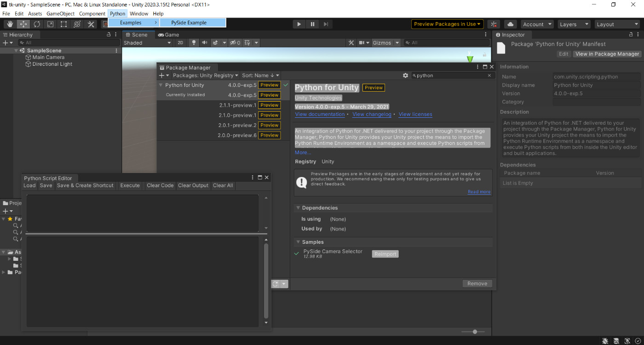The width and height of the screenshot is (644, 345).
Task: Open Python Script Editor options dots
Action: (253, 178)
